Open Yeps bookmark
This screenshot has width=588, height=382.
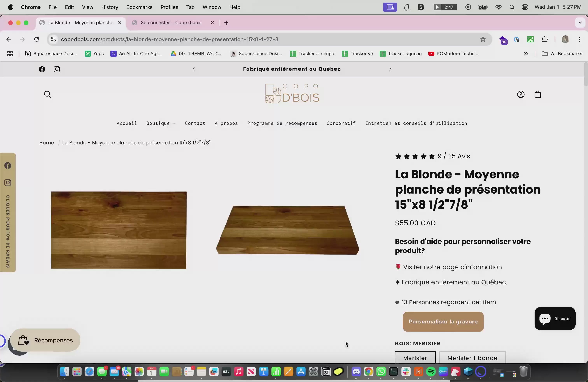(x=94, y=54)
